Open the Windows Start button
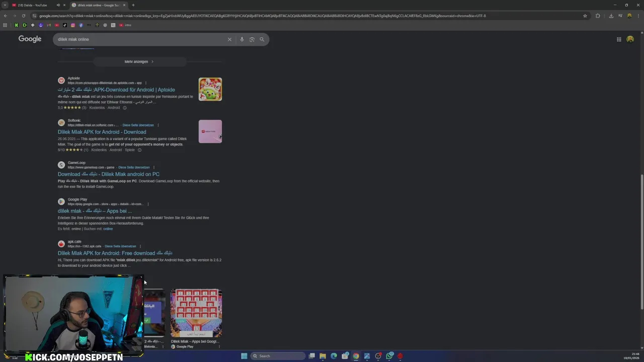The width and height of the screenshot is (644, 362). (x=244, y=356)
